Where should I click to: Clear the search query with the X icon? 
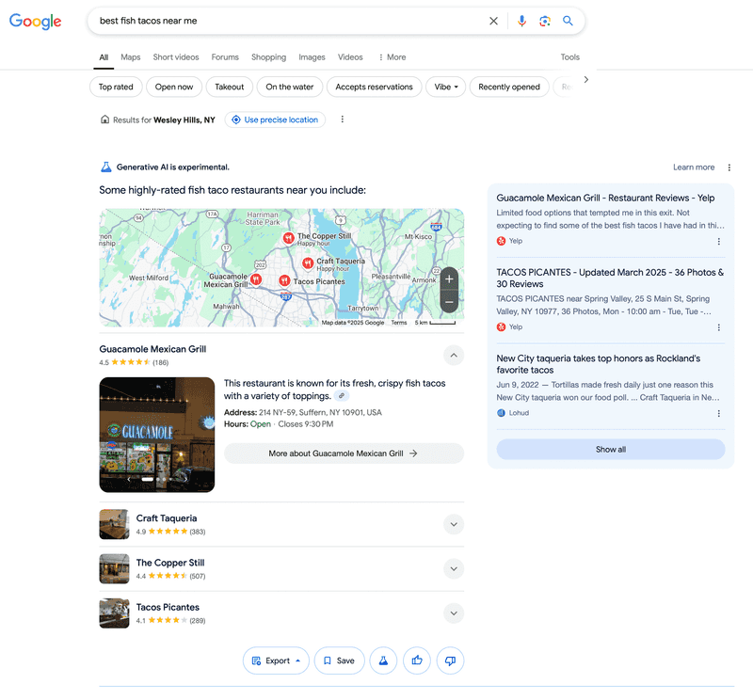pyautogui.click(x=493, y=21)
